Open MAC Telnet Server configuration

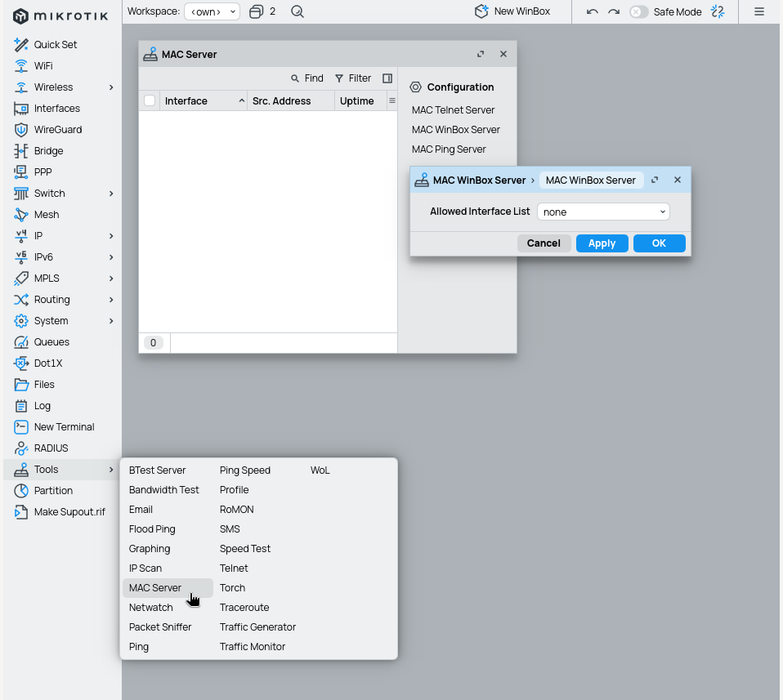453,109
